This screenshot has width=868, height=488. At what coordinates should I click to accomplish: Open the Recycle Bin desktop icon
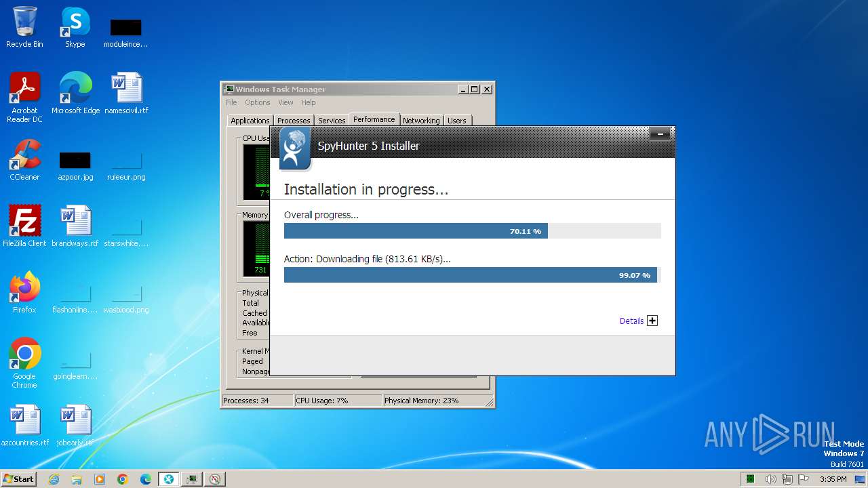[x=24, y=27]
